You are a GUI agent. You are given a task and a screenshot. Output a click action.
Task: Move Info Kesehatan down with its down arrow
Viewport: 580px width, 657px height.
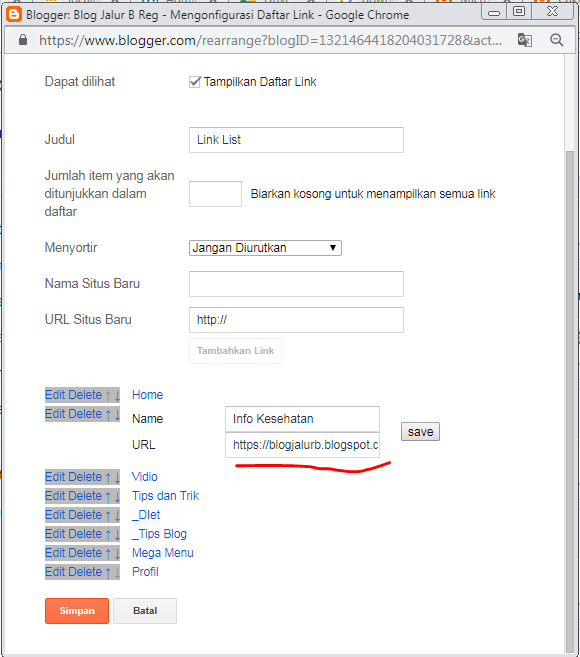[x=117, y=414]
